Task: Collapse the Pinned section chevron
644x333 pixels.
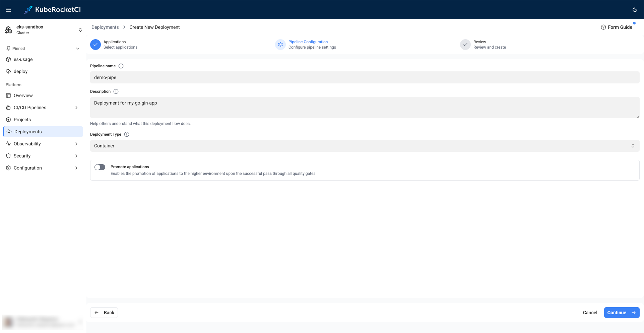Action: (78, 48)
